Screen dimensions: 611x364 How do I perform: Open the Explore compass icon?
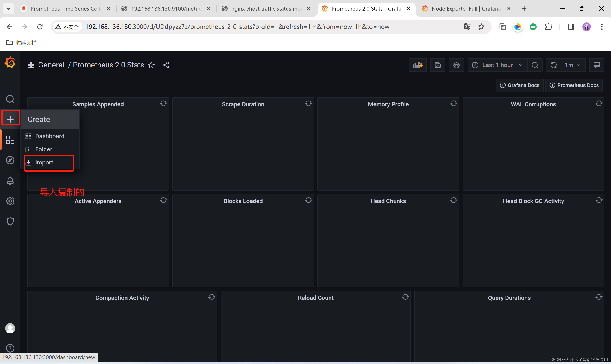[10, 160]
